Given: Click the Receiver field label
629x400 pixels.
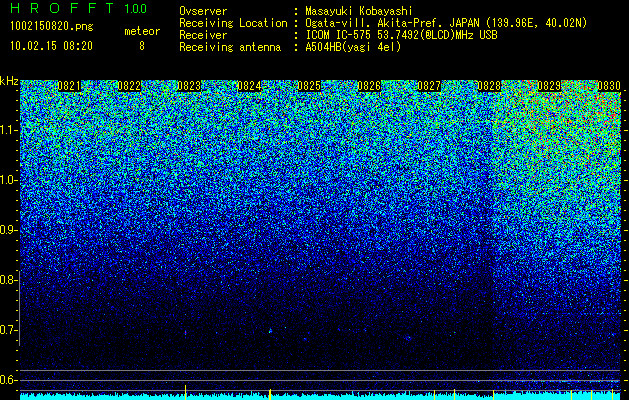Looking at the screenshot, I should click(203, 35).
